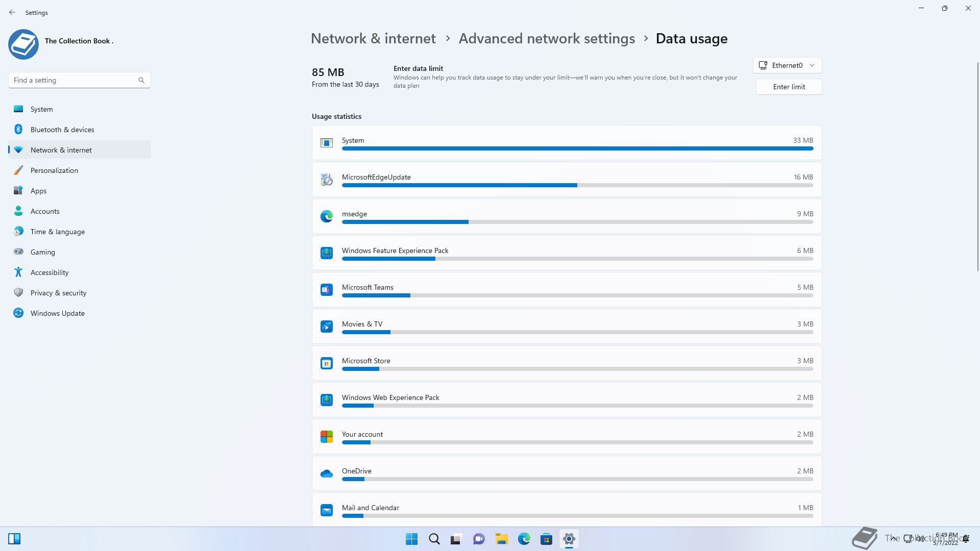
Task: Click the Windows Web Experience Pack icon
Action: (x=327, y=400)
